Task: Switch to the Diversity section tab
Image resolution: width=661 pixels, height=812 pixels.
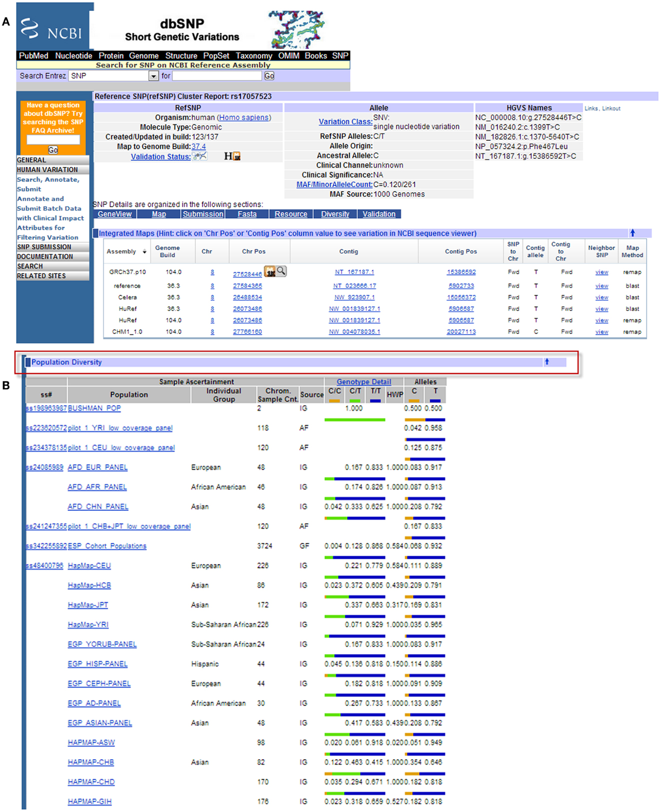Action: tap(335, 214)
